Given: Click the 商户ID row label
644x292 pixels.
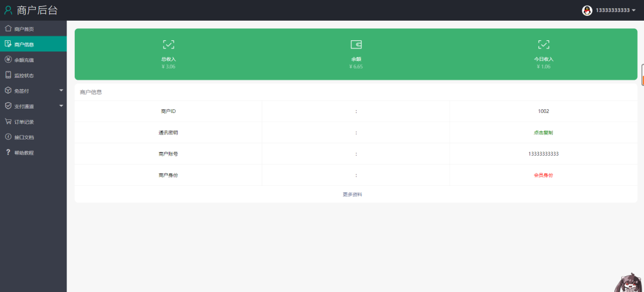Looking at the screenshot, I should [x=169, y=111].
